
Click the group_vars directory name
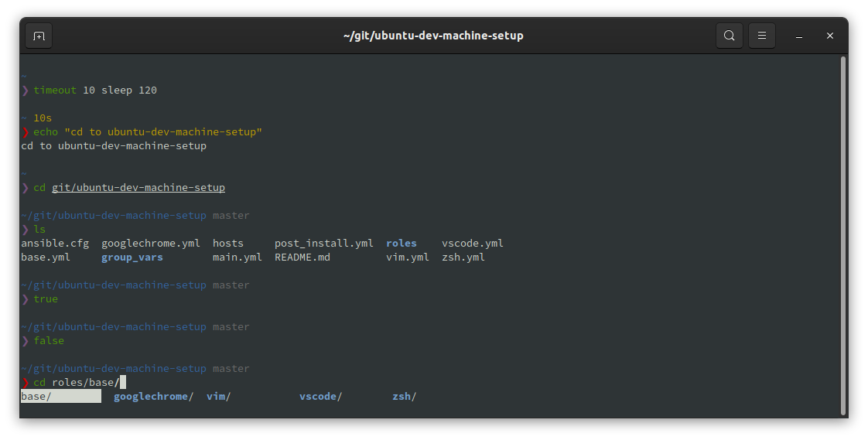tap(132, 258)
